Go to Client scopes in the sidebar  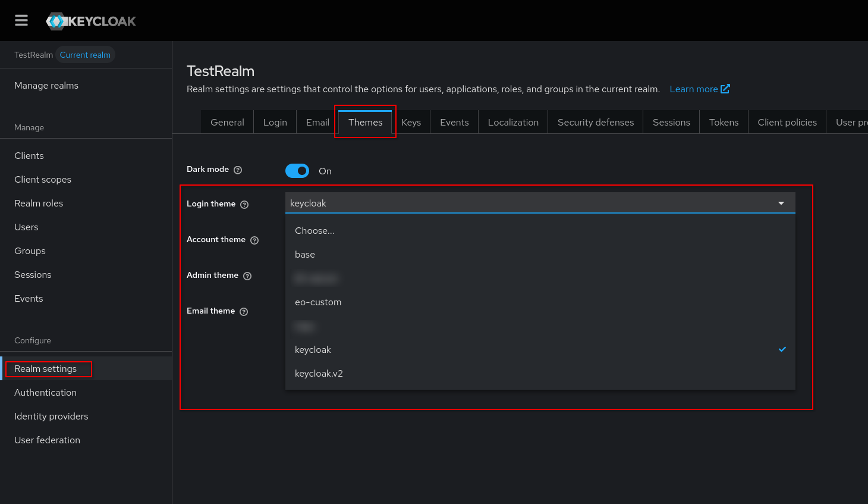click(x=86, y=180)
